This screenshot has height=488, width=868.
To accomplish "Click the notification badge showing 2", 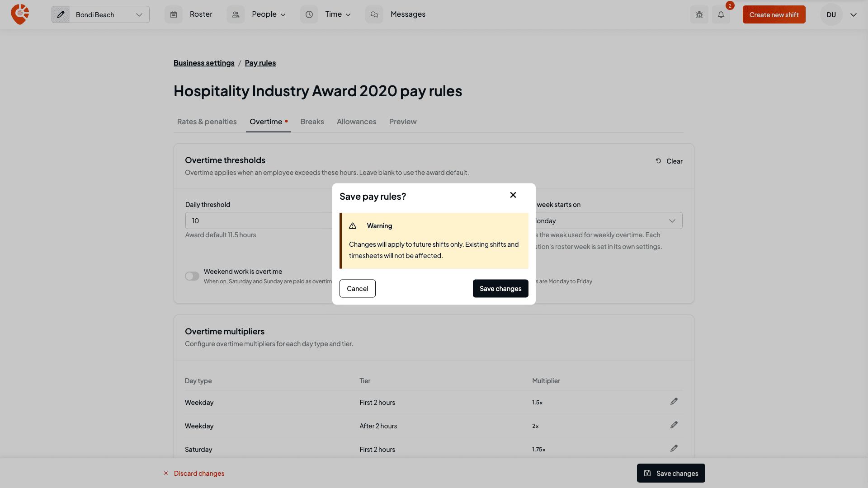I will [x=730, y=6].
